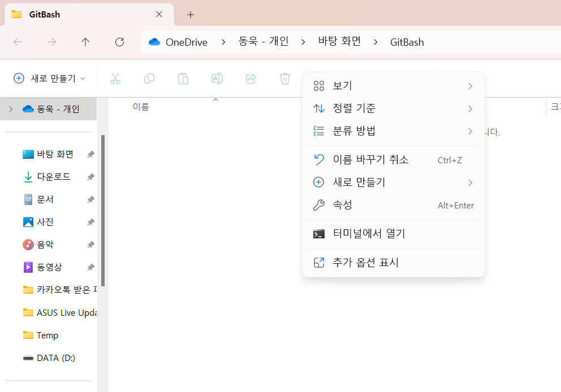Choose 속성 from context menu
This screenshot has height=392, width=561.
tap(394, 204)
